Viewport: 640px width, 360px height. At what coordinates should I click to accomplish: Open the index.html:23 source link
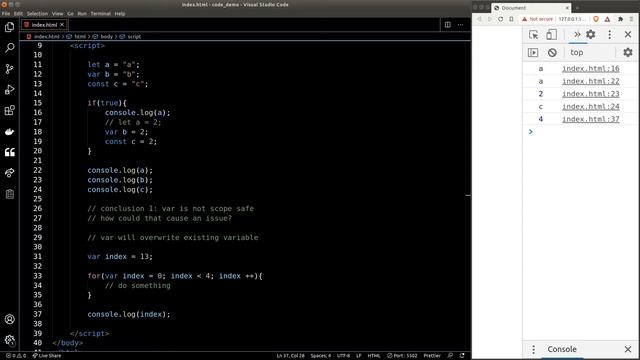point(591,94)
